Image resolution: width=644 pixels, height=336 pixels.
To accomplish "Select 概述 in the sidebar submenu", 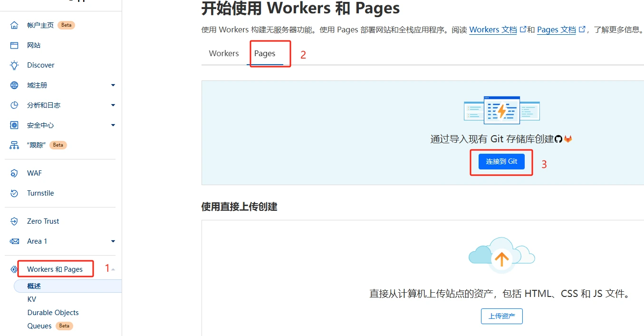I will (x=68, y=286).
